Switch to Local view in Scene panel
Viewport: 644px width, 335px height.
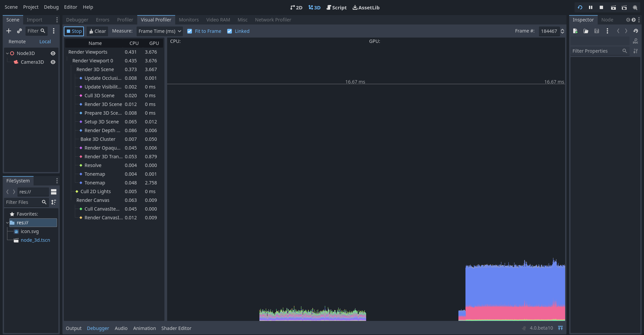tap(45, 41)
